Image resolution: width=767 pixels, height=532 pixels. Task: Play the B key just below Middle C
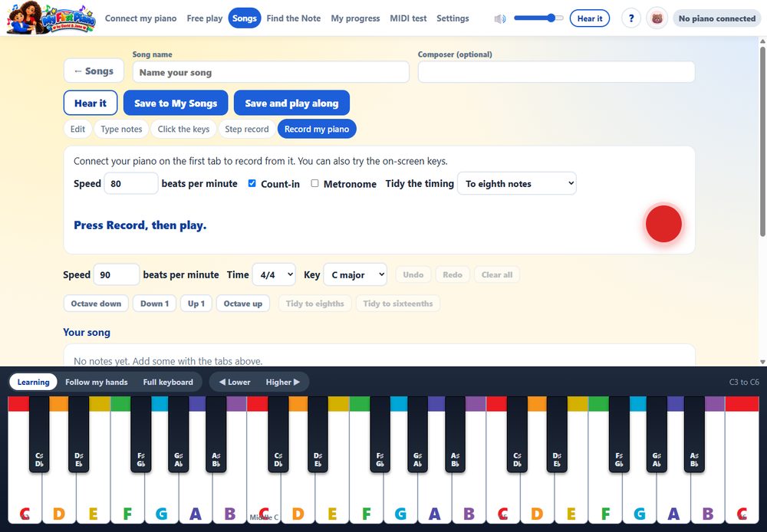point(229,494)
